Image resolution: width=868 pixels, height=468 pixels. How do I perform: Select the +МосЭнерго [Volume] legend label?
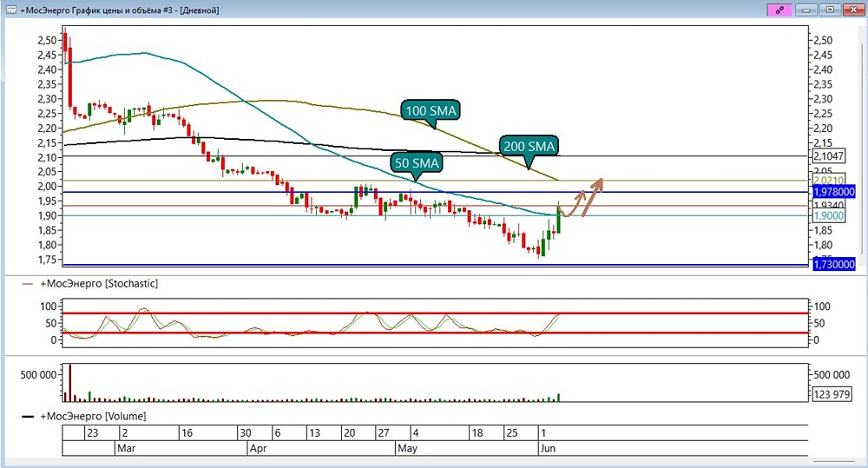point(93,416)
